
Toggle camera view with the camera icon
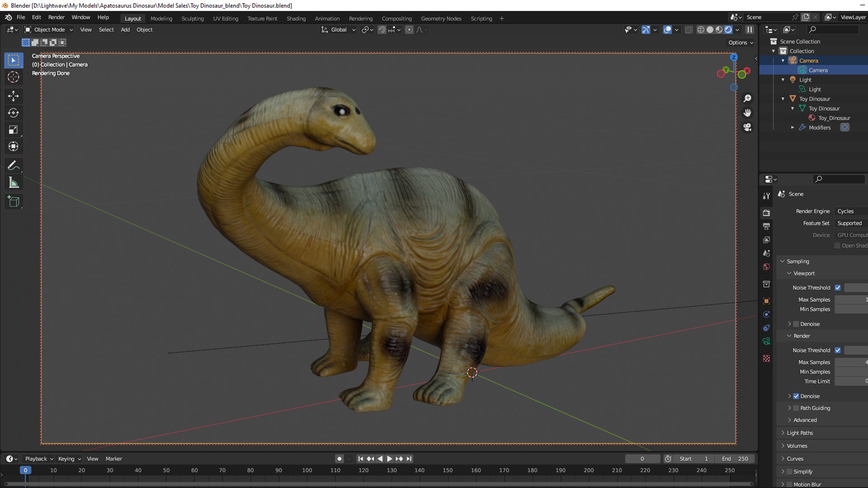click(x=747, y=127)
